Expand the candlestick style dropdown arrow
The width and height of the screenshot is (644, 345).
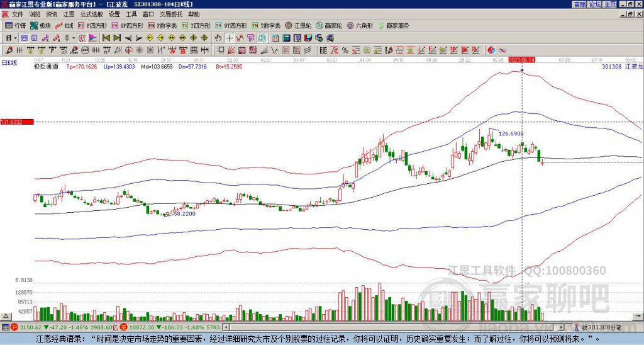coord(74,38)
